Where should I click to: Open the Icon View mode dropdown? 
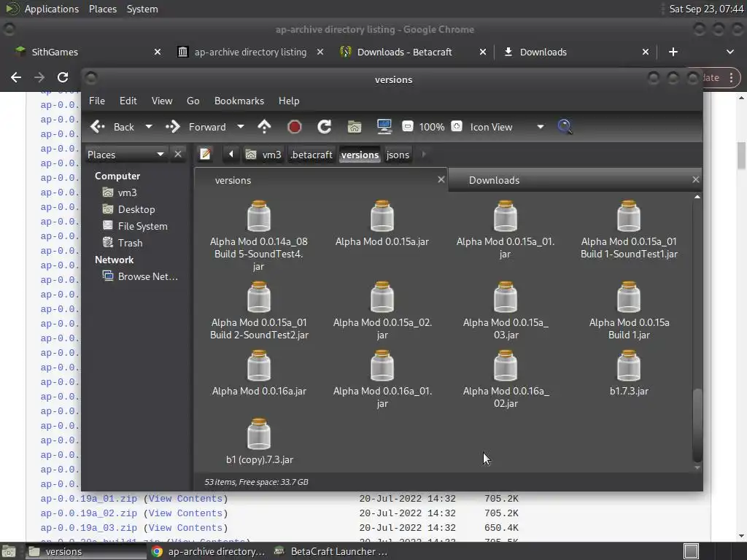coord(506,127)
